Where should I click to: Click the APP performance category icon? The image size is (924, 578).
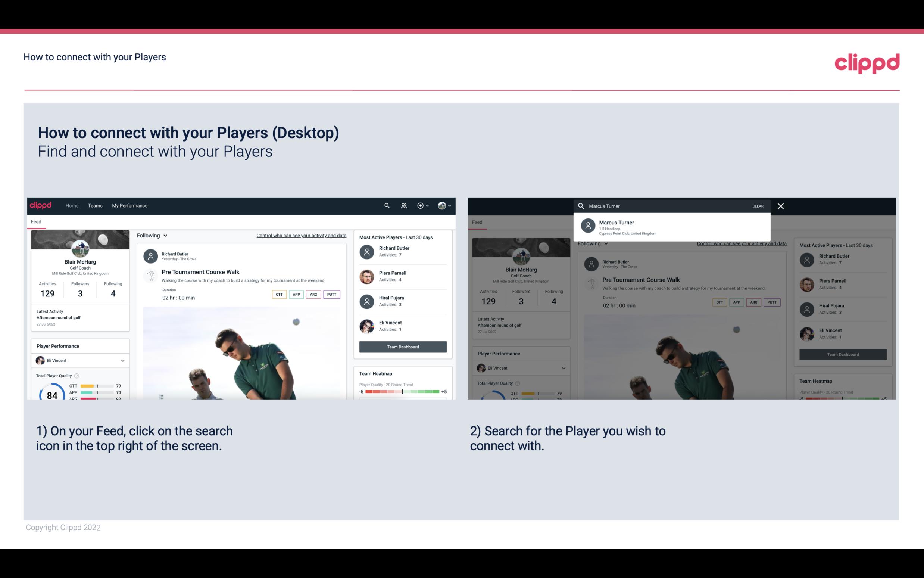296,294
